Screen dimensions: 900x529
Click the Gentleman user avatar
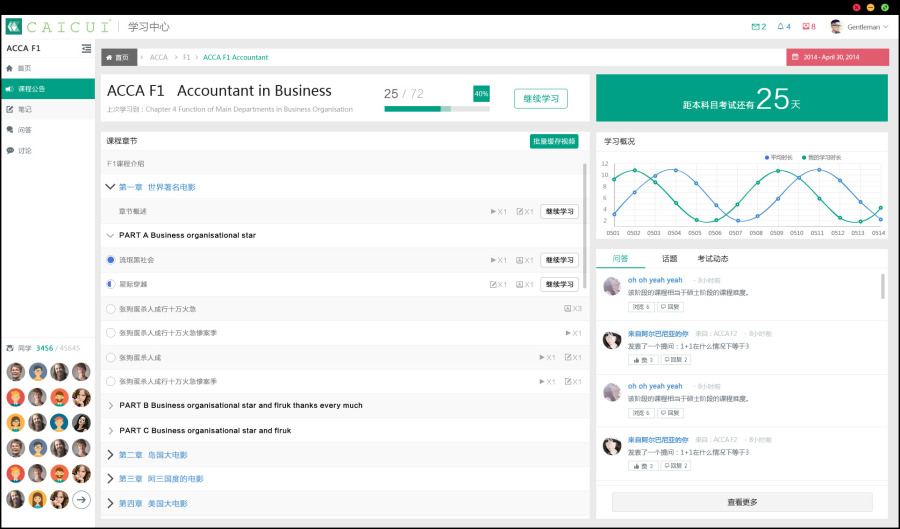(x=836, y=26)
